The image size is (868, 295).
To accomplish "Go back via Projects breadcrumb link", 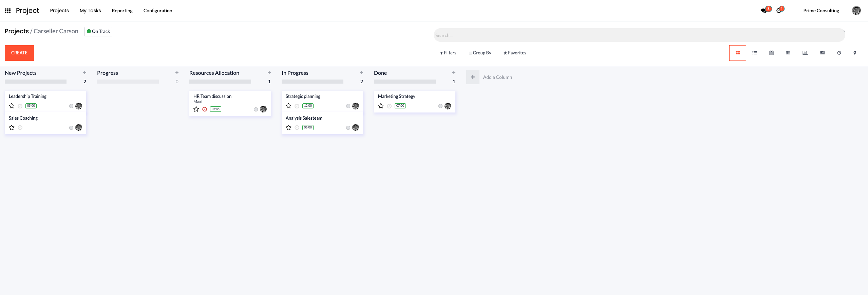I will pos(17,31).
